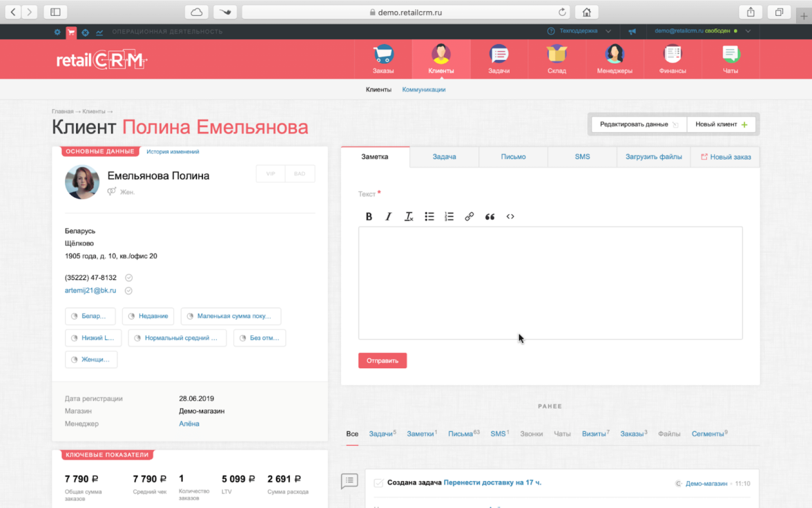Screen dimensions: 812x508
Task: Insert bulleted list in note editor
Action: click(x=429, y=217)
